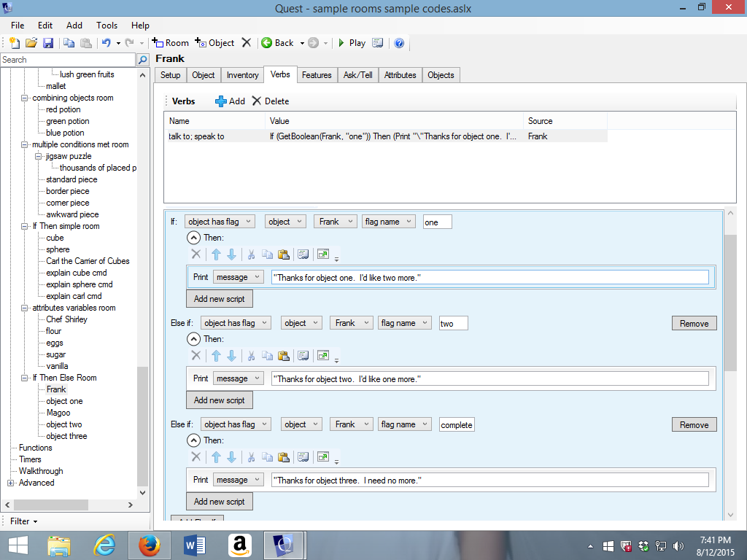747x560 pixels.
Task: Open Word from the taskbar
Action: pyautogui.click(x=194, y=545)
